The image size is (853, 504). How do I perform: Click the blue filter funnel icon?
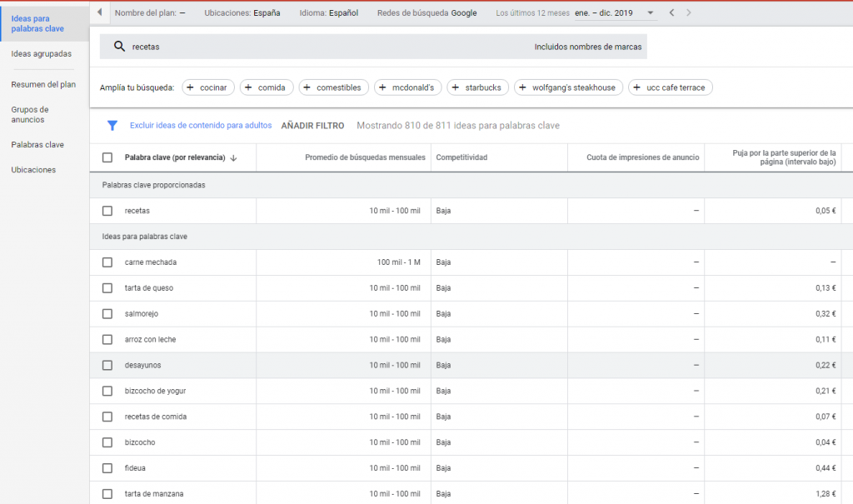point(112,126)
